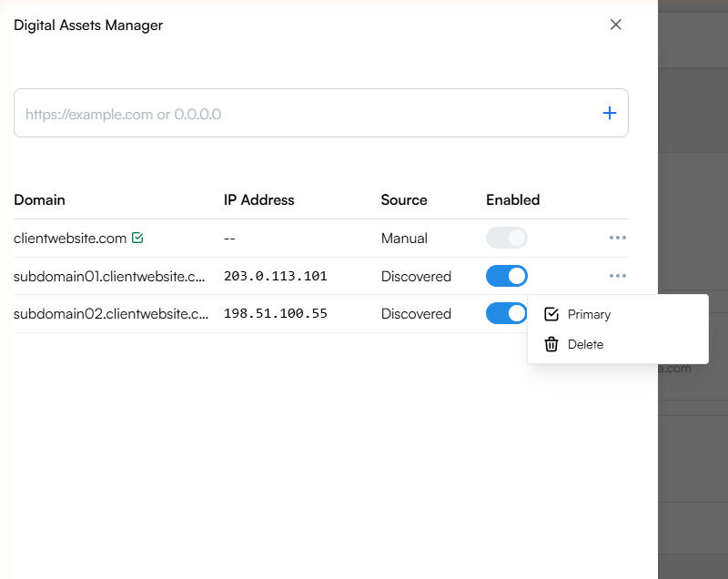The image size is (728, 579).
Task: Enable the toggle for clientwebsite.com
Action: coord(507,237)
